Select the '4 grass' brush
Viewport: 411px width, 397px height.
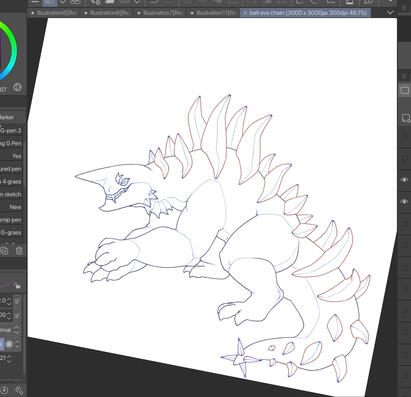click(x=11, y=182)
